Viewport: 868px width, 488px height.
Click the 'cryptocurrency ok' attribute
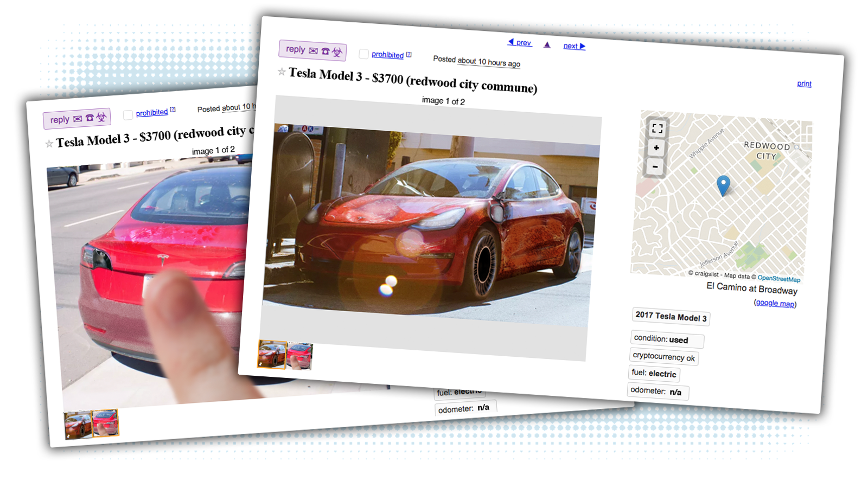pyautogui.click(x=664, y=357)
